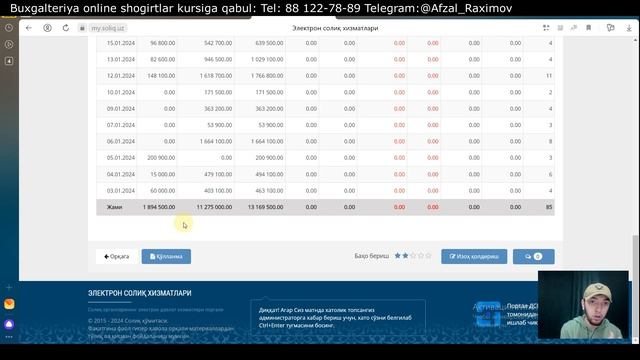Click the Жами total row label
The height and width of the screenshot is (360, 640).
pos(114,207)
